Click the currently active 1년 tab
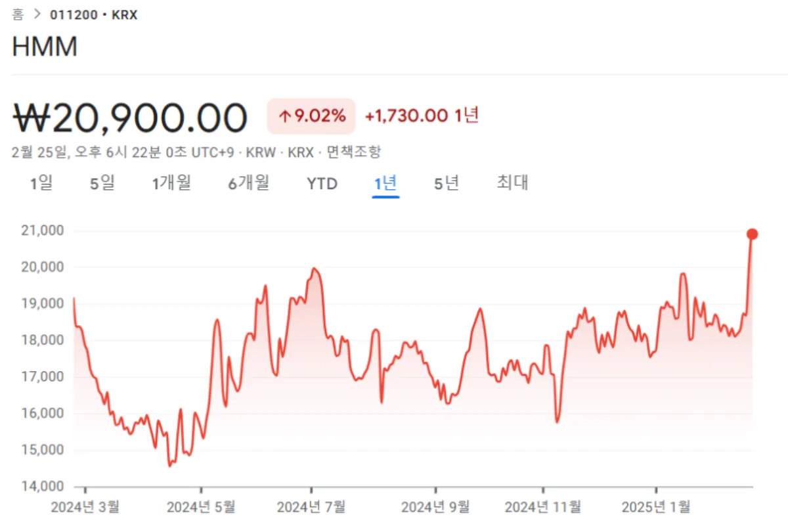Screen dimensions: 788x532 click(385, 184)
